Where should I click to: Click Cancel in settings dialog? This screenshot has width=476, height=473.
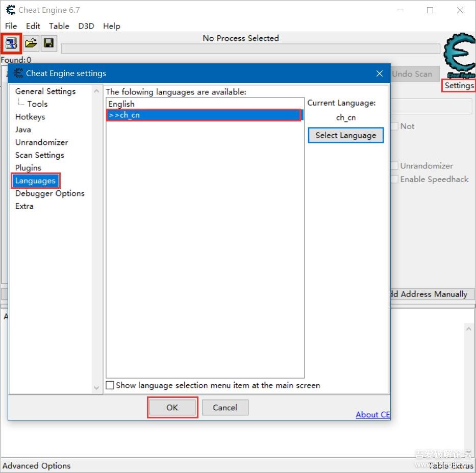225,407
